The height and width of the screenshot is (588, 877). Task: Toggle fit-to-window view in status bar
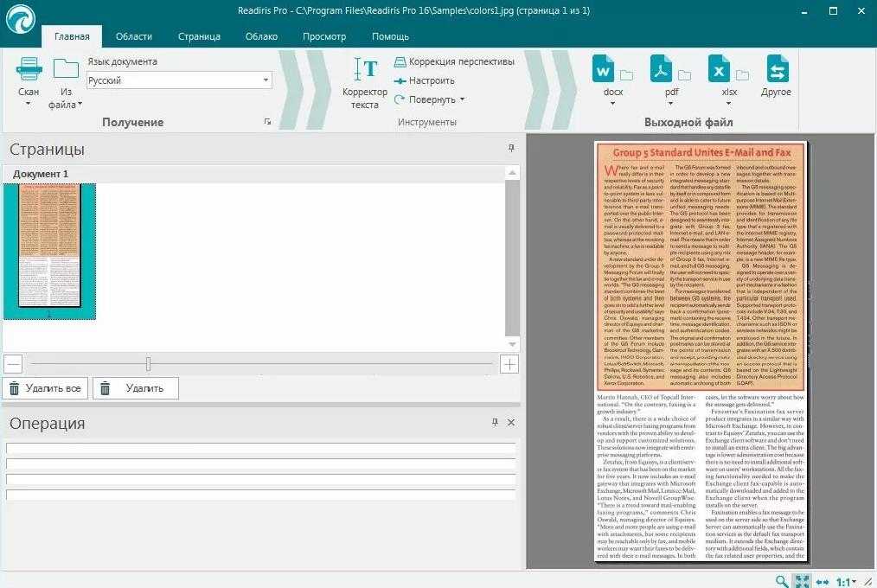coord(802,582)
